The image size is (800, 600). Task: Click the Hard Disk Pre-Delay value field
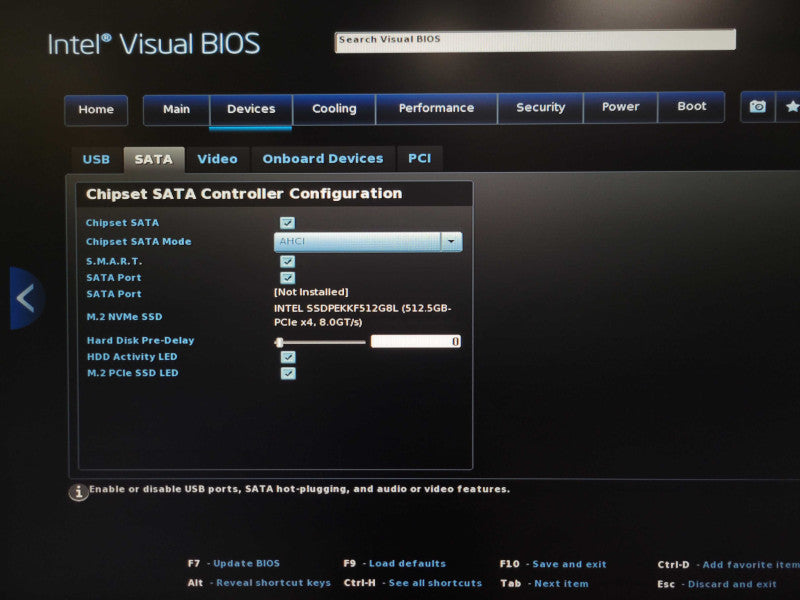tap(416, 341)
